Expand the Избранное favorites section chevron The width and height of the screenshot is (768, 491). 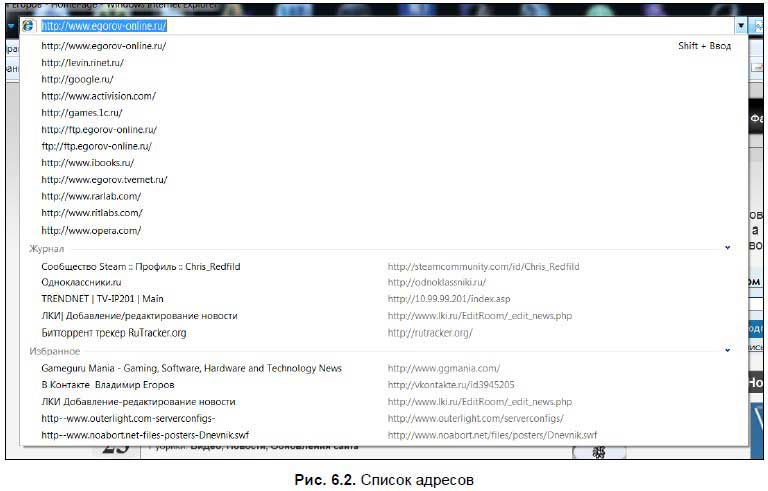727,351
